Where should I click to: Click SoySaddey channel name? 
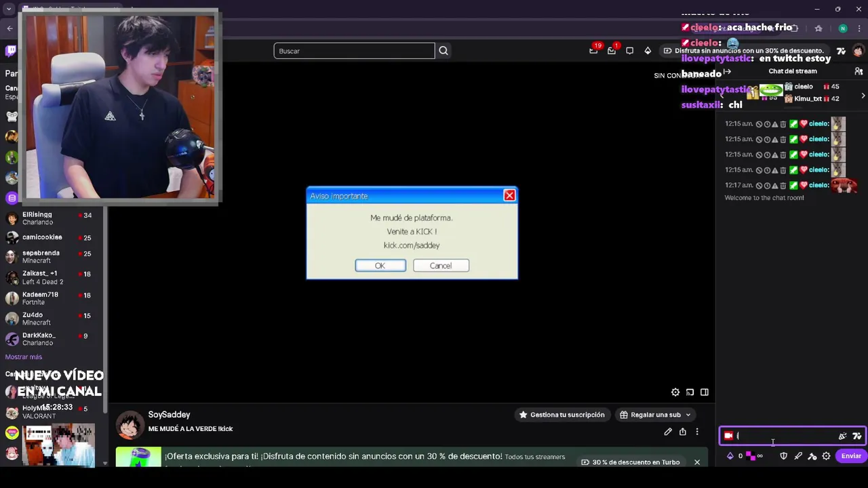coord(169,415)
